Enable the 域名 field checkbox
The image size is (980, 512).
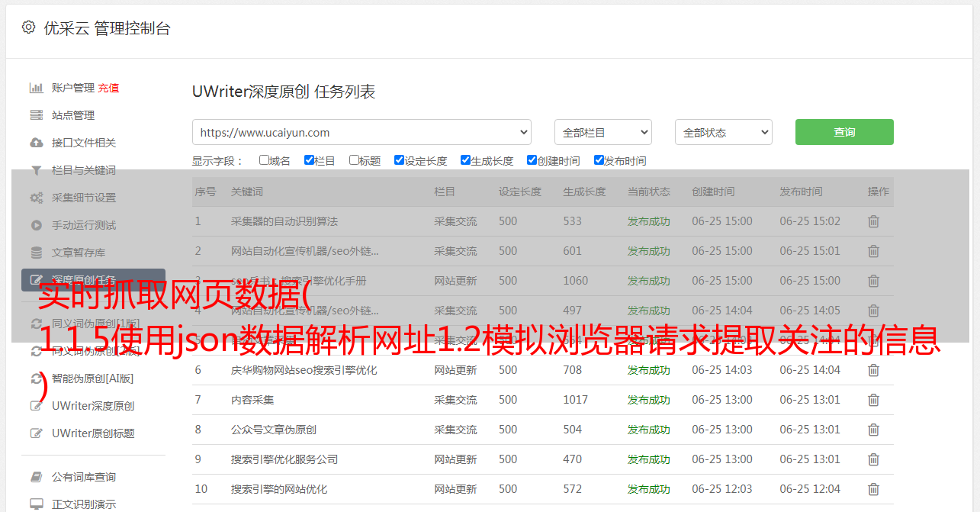click(x=264, y=160)
